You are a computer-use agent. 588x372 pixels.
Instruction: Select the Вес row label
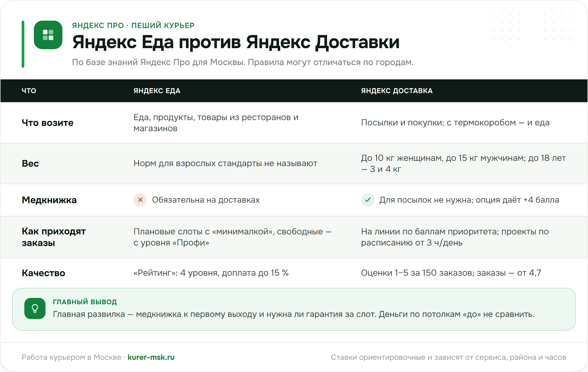[30, 164]
